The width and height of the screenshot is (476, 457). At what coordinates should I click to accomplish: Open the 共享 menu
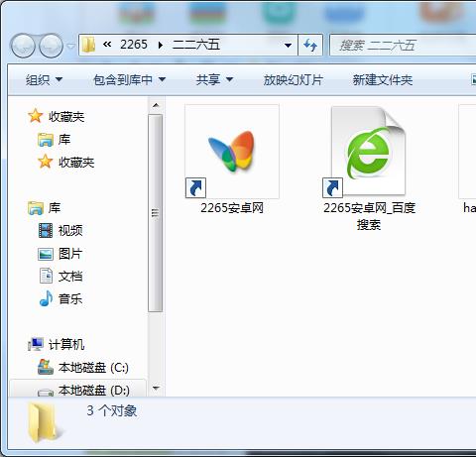click(x=214, y=79)
